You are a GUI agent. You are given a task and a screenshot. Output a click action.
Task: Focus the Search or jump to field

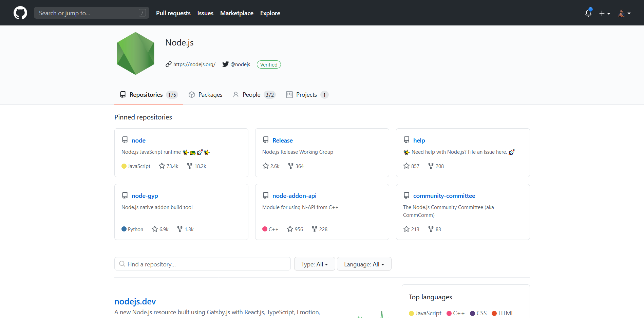[x=92, y=13]
